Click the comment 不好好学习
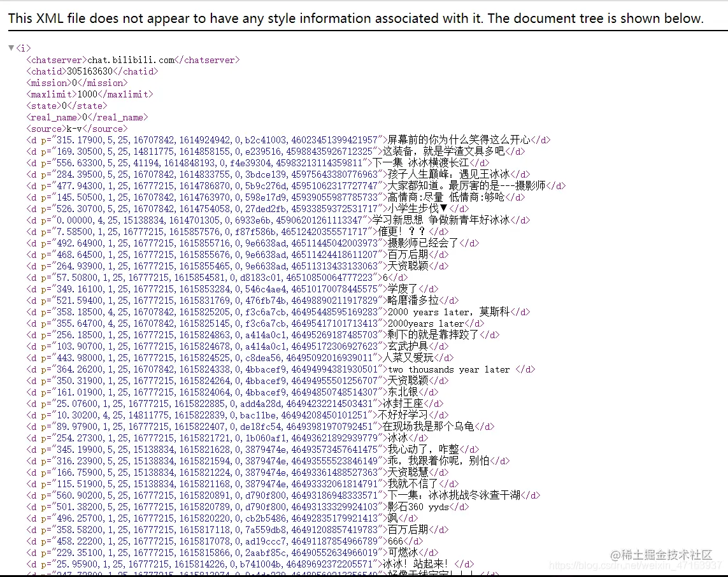The image size is (728, 577). [x=403, y=415]
